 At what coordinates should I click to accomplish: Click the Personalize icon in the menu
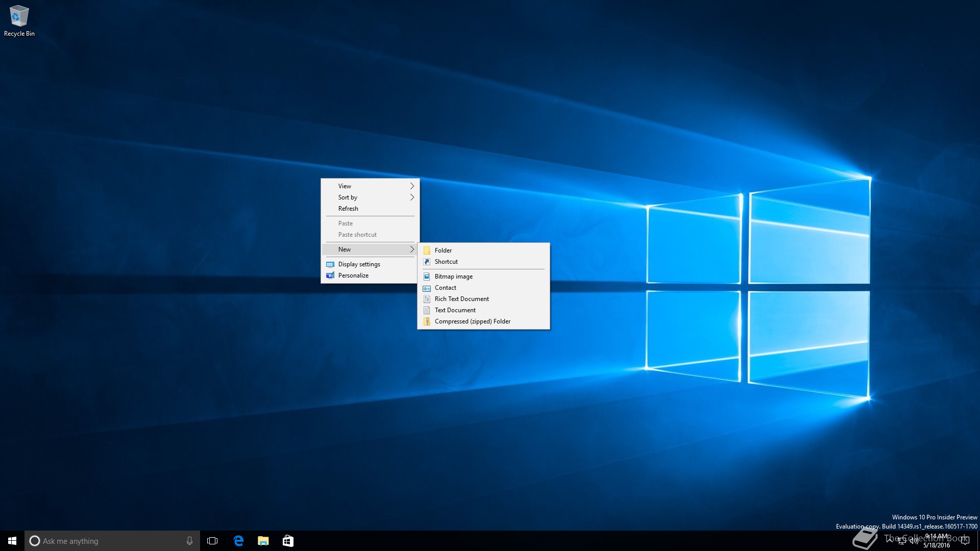coord(330,275)
